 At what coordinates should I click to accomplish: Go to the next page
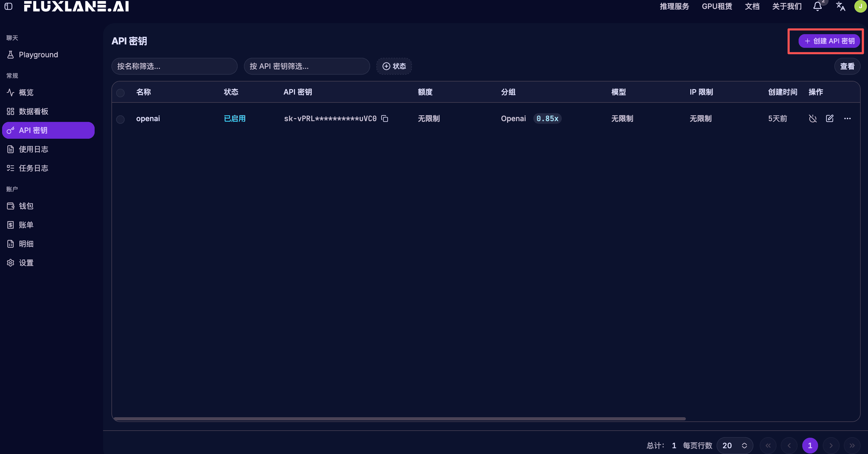(831, 446)
